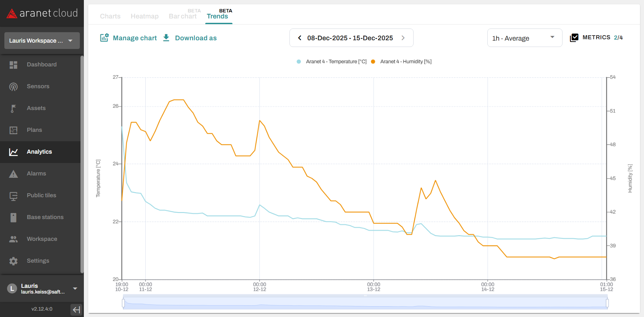The image size is (644, 317).
Task: Click the left handle of range slider
Action: tap(123, 303)
